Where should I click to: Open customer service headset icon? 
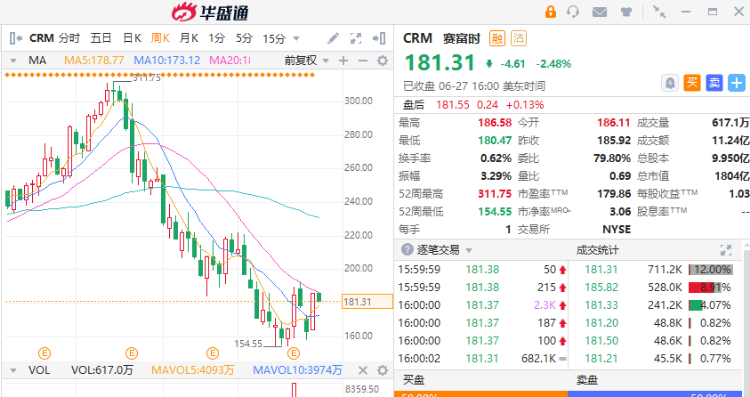coord(573,11)
